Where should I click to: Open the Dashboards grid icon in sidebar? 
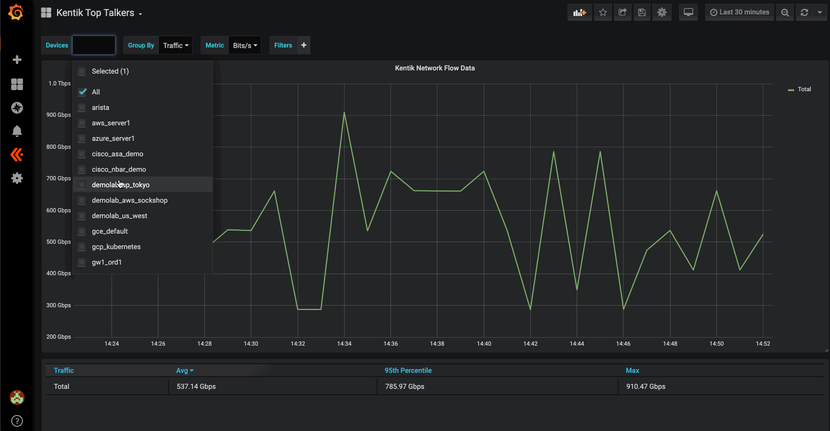pyautogui.click(x=17, y=84)
